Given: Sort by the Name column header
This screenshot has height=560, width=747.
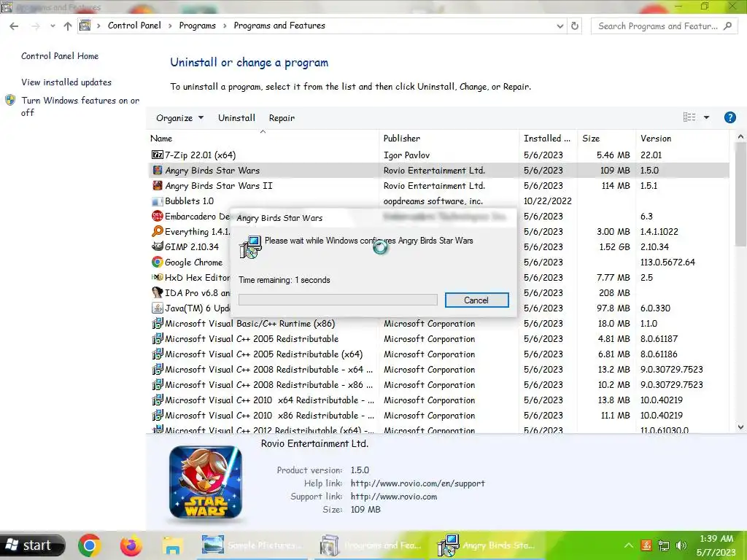Looking at the screenshot, I should (x=263, y=138).
